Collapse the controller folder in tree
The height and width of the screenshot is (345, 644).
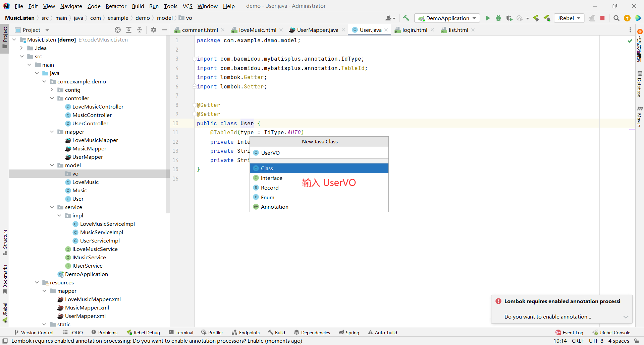pos(52,98)
